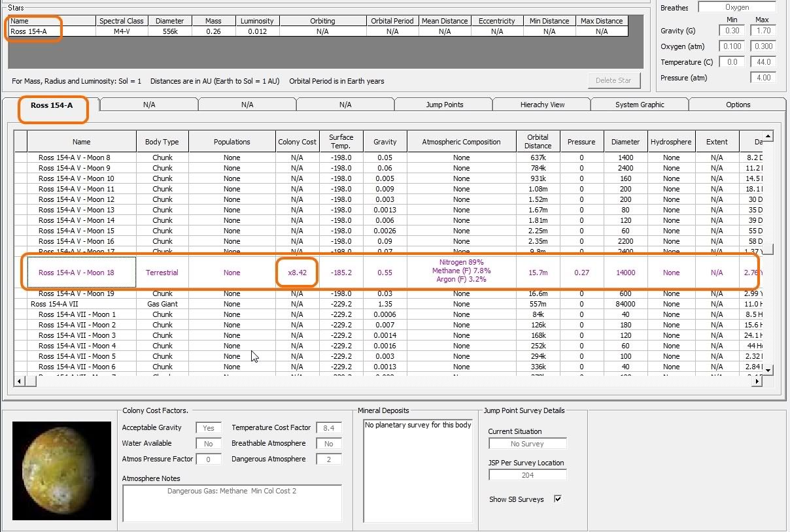Click the Dangerous Atmosphere value field
790x532 pixels.
329,459
